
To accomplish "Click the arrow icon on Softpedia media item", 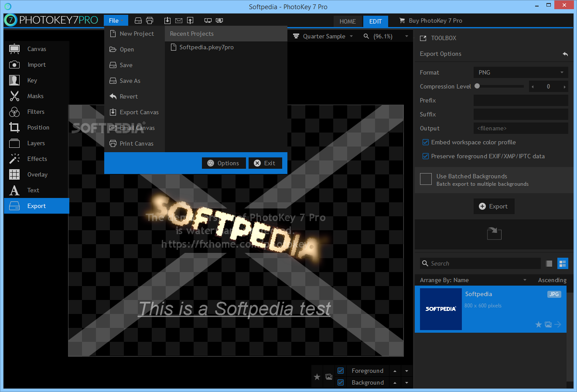I will tap(558, 324).
